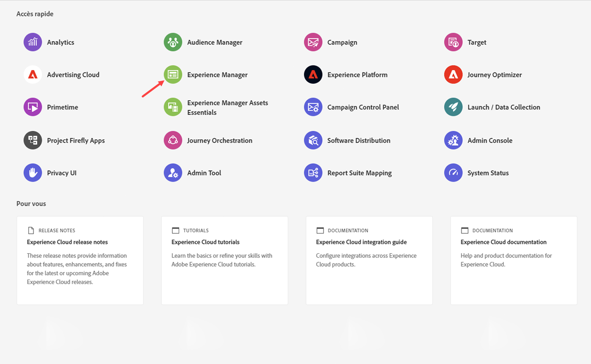Screen dimensions: 591x364
Task: Open Experience Platform link
Action: [x=357, y=74]
